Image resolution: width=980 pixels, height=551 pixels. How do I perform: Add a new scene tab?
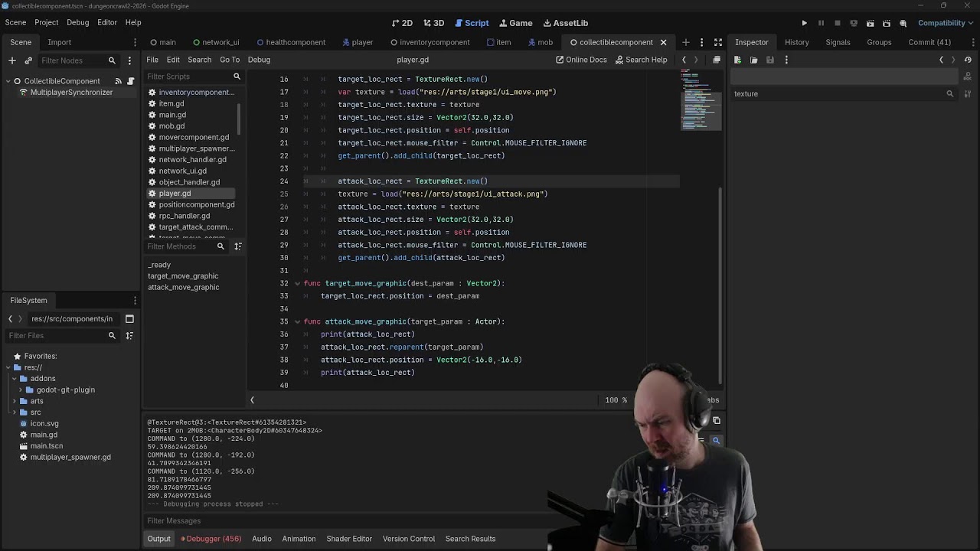[x=685, y=42]
